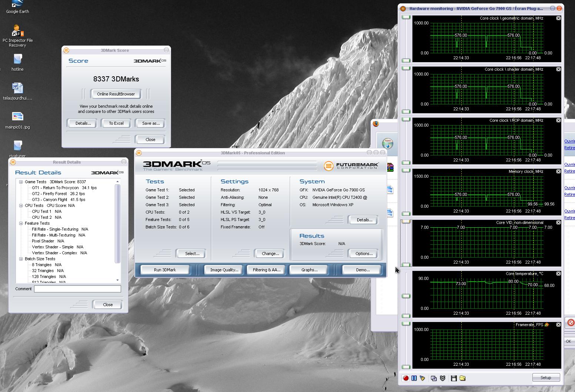Click Save as... in 3DMark Score window
The height and width of the screenshot is (392, 575).
151,123
